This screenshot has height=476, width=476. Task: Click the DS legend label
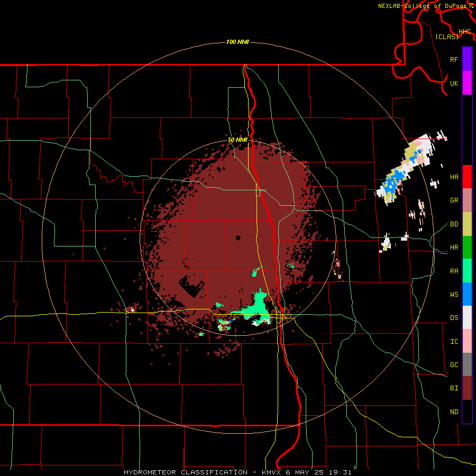click(454, 318)
